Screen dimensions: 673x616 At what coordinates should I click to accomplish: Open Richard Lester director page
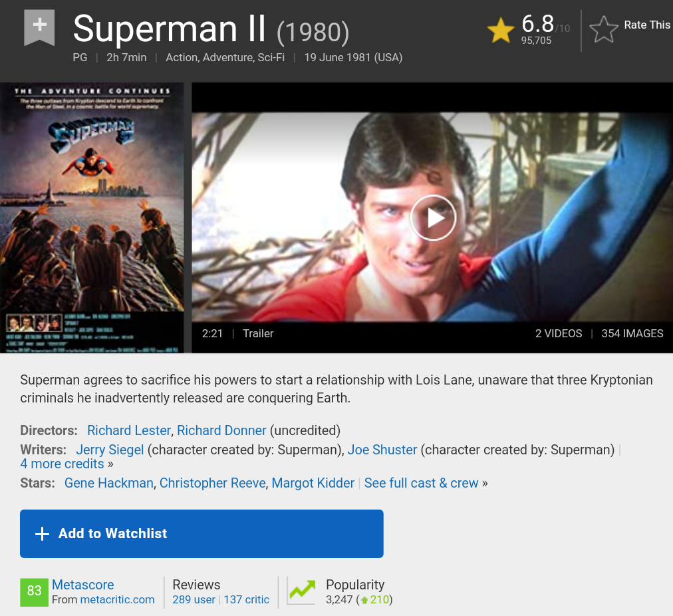click(129, 430)
